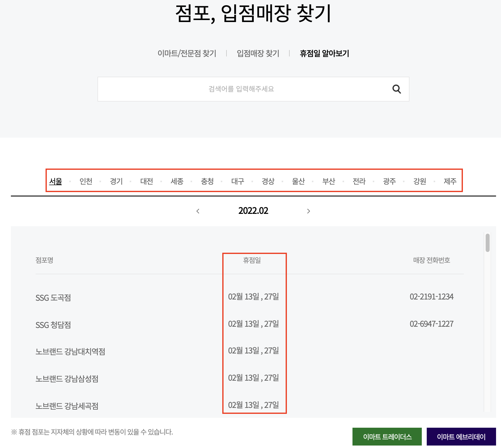Click the SSG 도곡점 store row

point(53,298)
